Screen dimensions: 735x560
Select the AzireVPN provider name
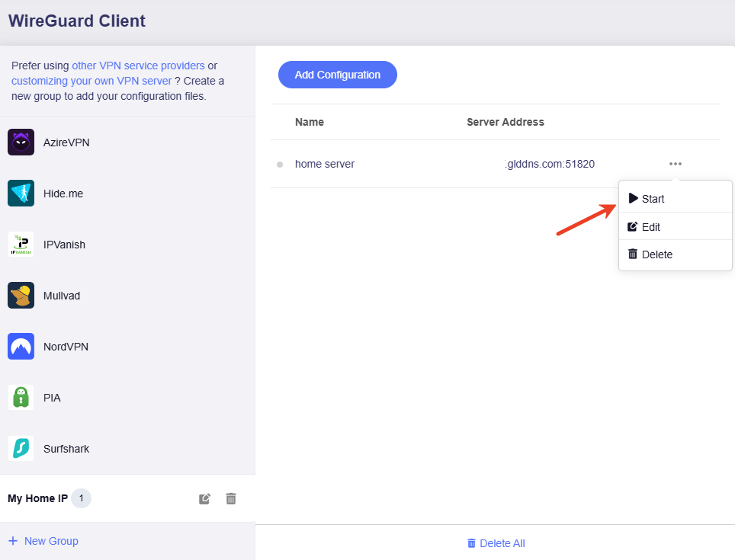point(66,142)
